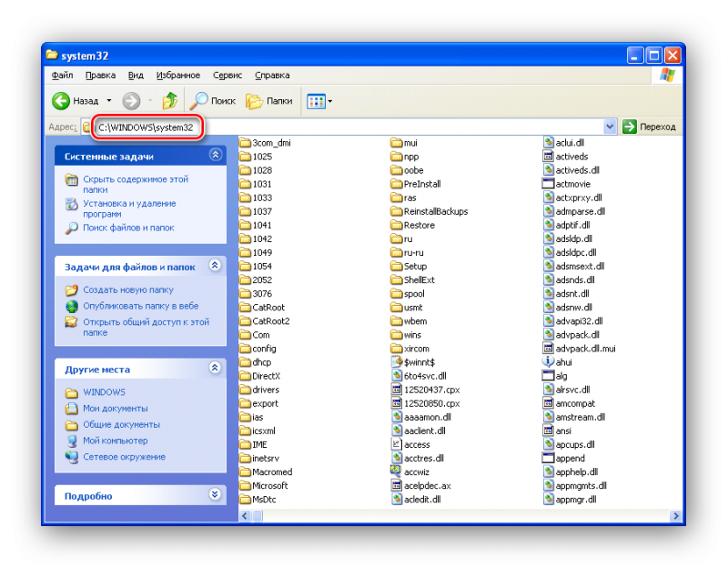Viewport: 728px width, 568px height.
Task: Select the actmovie application icon
Action: [549, 184]
